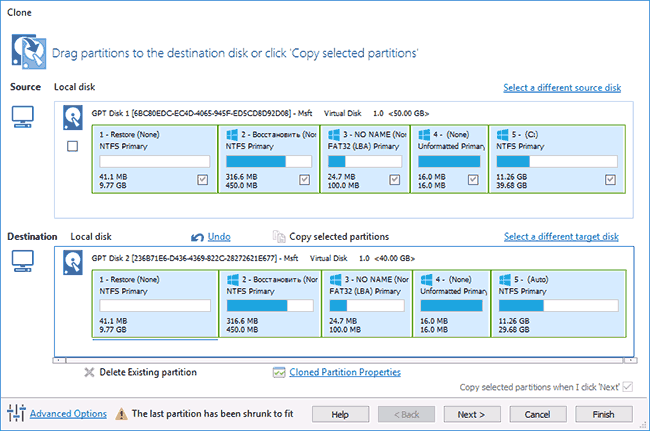The height and width of the screenshot is (431, 650).
Task: Click '29.68 GB' on destination partition 5
Action: tap(514, 330)
